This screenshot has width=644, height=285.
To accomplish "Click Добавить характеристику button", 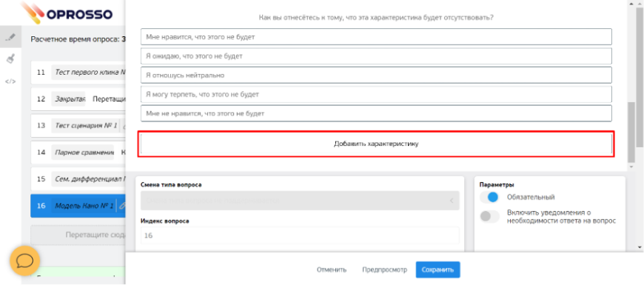I will coord(376,144).
